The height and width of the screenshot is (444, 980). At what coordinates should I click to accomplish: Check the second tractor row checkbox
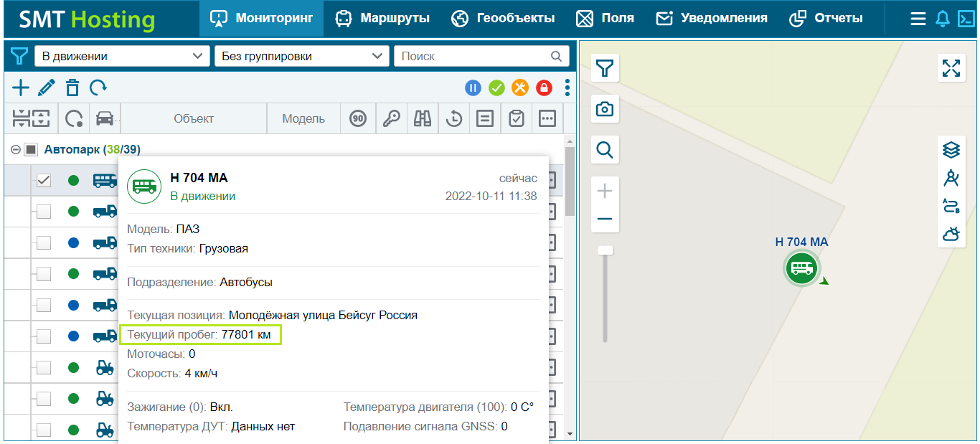44,398
